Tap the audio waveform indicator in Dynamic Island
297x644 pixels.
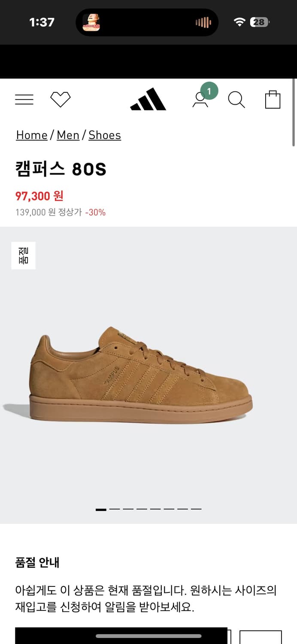pyautogui.click(x=203, y=22)
